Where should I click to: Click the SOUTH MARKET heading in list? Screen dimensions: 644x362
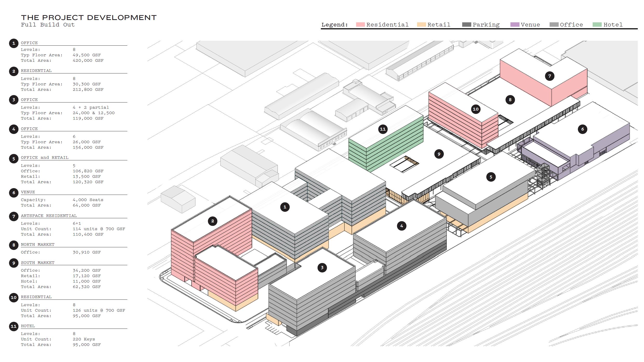(38, 263)
